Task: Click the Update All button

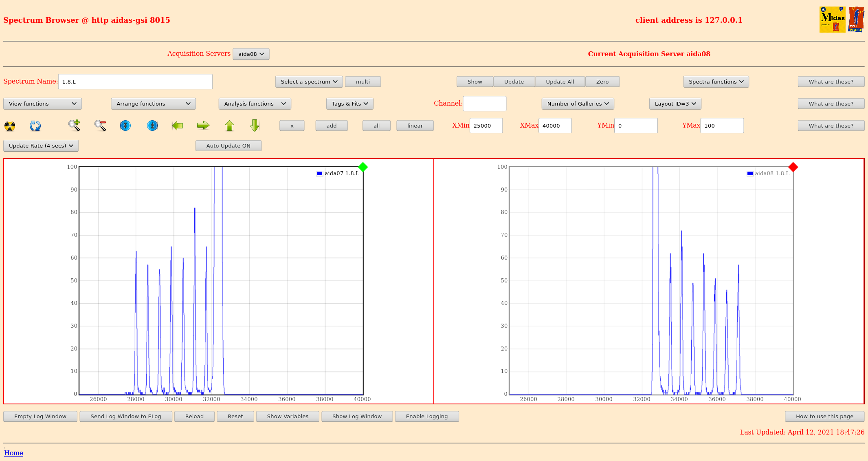Action: [x=560, y=82]
